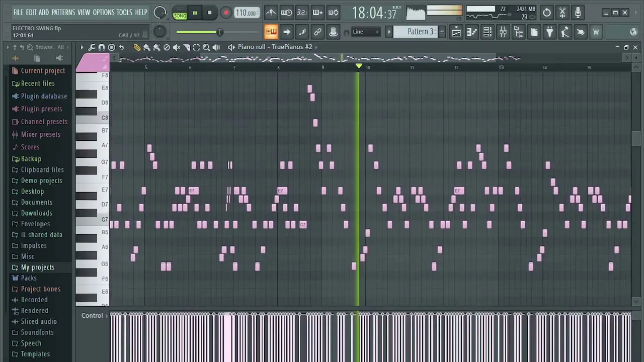Add a new pattern with plus button

(x=442, y=32)
